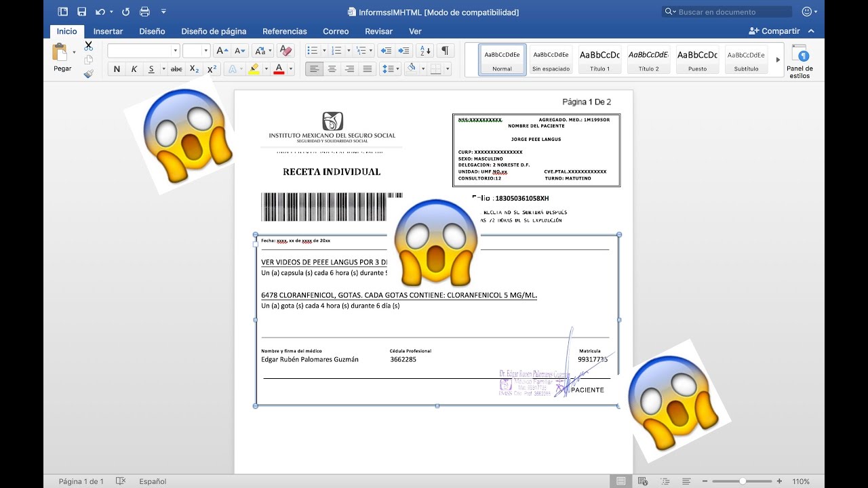Screen dimensions: 868x488
Task: Center align text
Action: [332, 69]
